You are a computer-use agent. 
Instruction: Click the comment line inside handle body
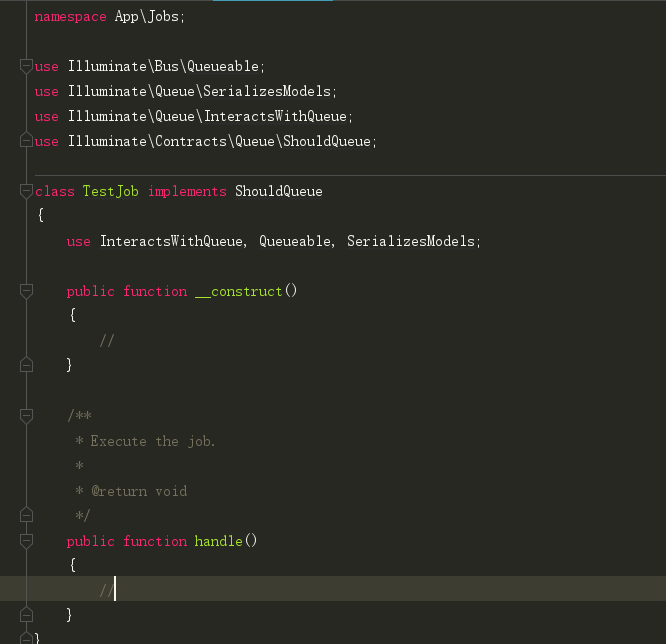click(x=107, y=590)
